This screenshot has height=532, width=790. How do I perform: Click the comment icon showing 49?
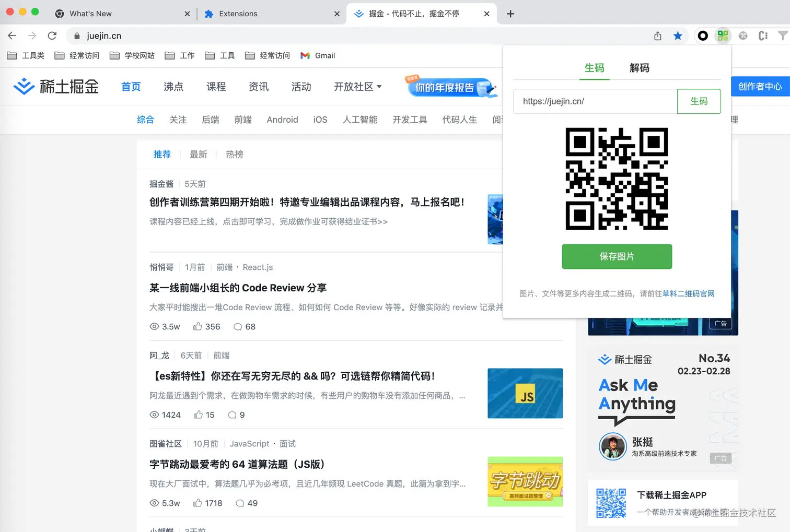[240, 503]
